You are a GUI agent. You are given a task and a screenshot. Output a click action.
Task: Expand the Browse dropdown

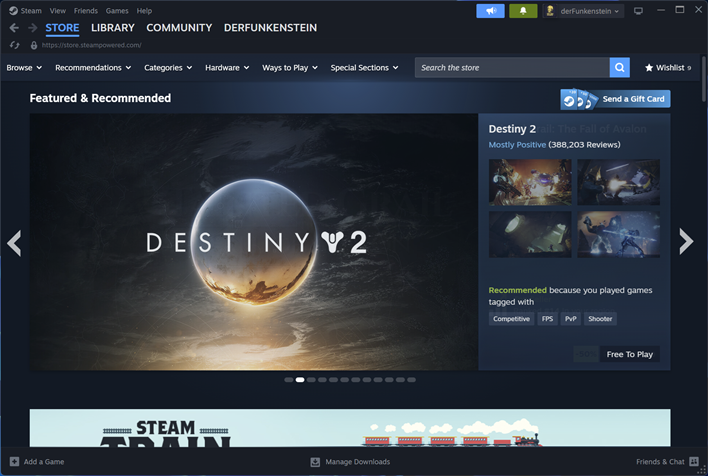(x=24, y=68)
